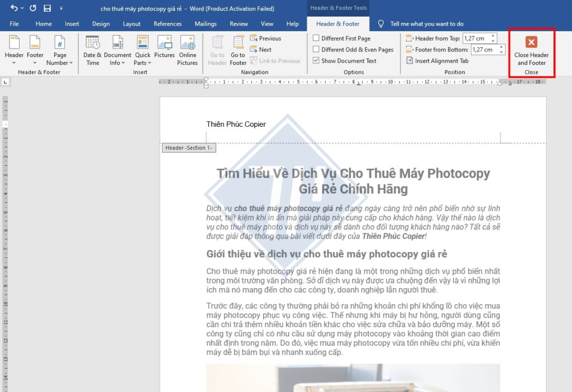Click Close Header and Footer button
Screen dimensions: 572x392
[531, 51]
